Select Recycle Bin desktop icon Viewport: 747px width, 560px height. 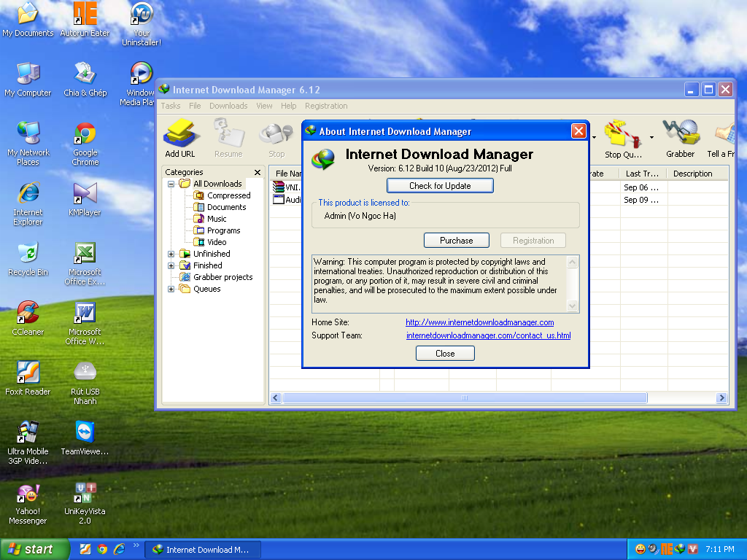(x=28, y=259)
